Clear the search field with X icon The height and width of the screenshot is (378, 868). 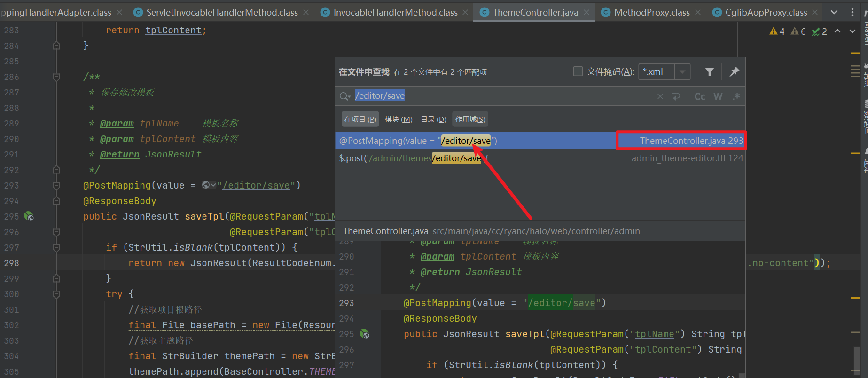660,96
